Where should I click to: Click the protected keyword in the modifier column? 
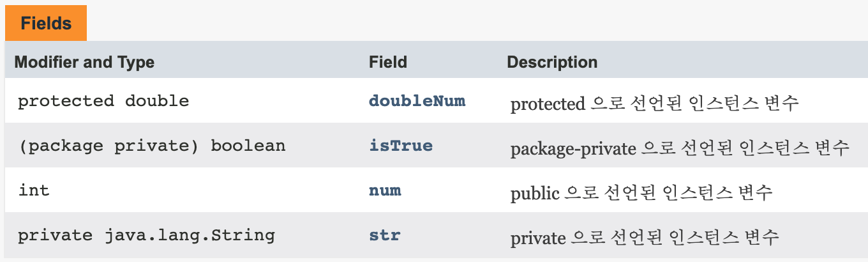(66, 101)
